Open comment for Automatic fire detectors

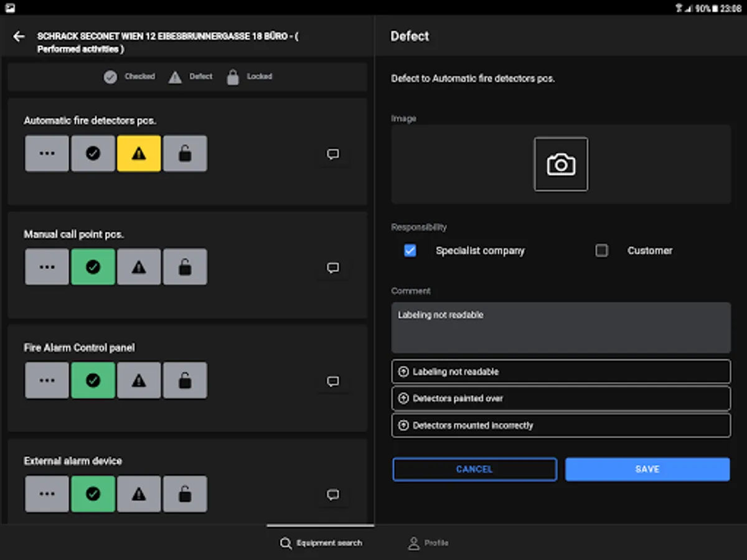(333, 154)
